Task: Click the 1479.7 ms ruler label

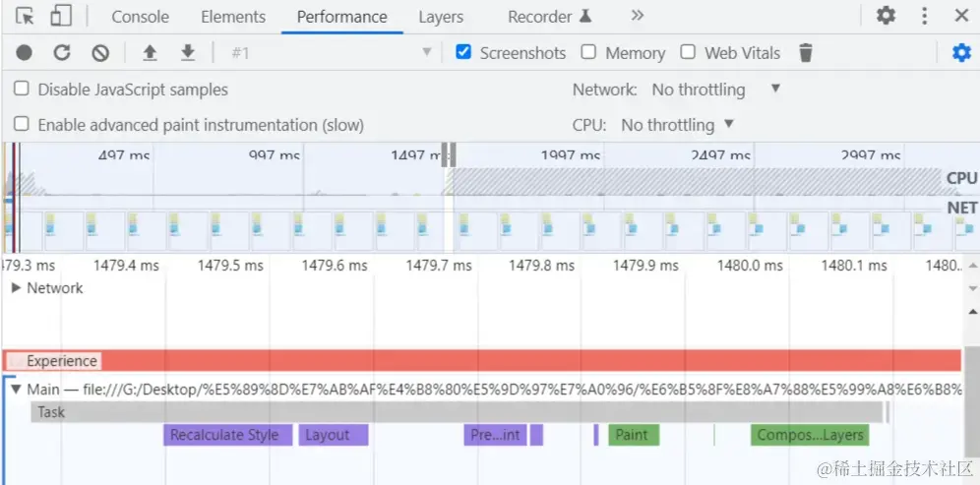Action: tap(439, 266)
